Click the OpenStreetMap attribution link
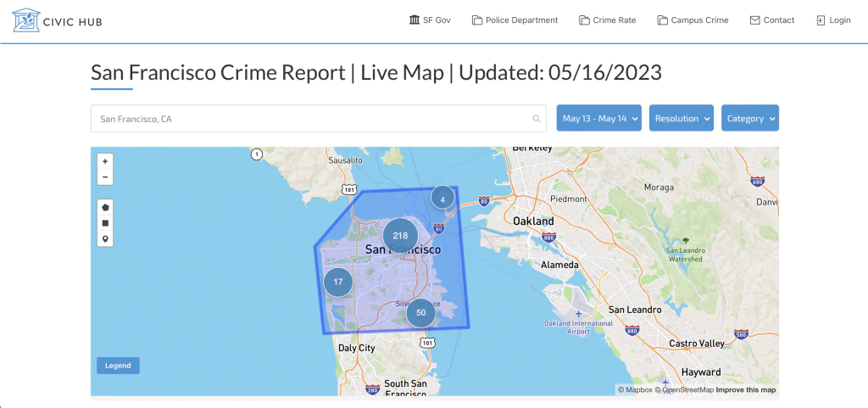Image resolution: width=868 pixels, height=408 pixels. coord(684,389)
